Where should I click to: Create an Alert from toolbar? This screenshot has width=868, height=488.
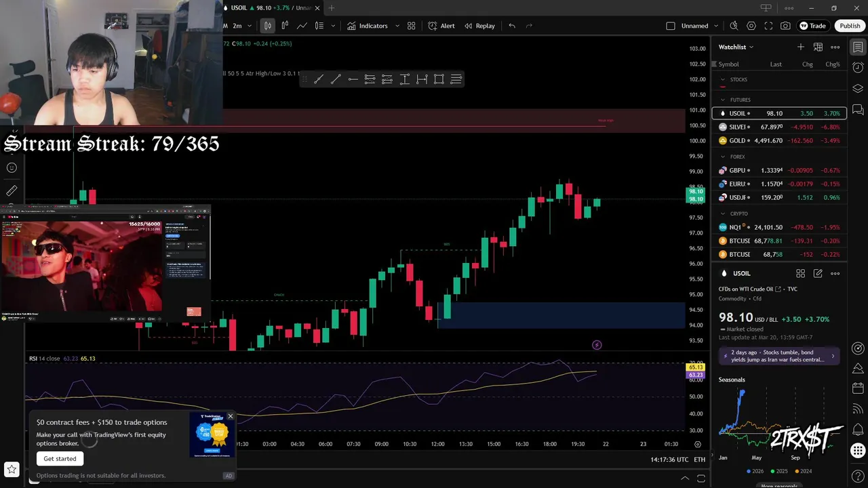tap(441, 26)
